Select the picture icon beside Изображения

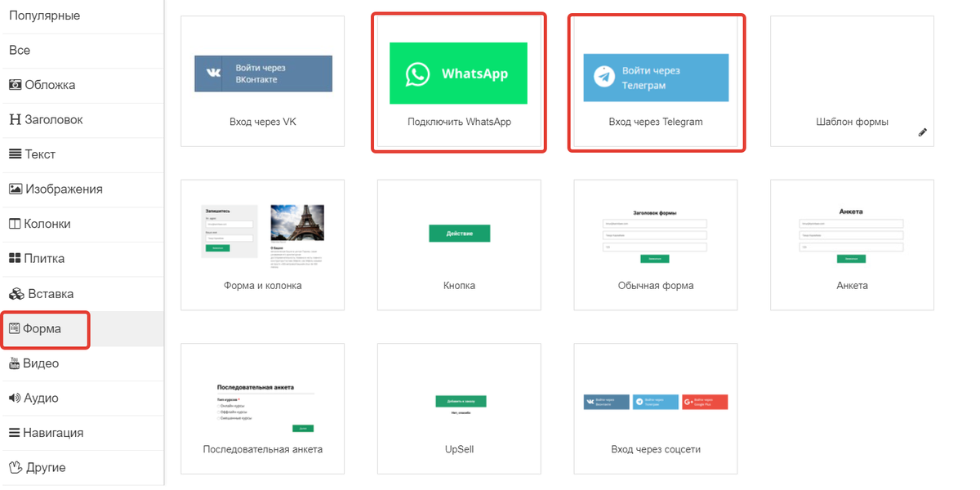[15, 189]
